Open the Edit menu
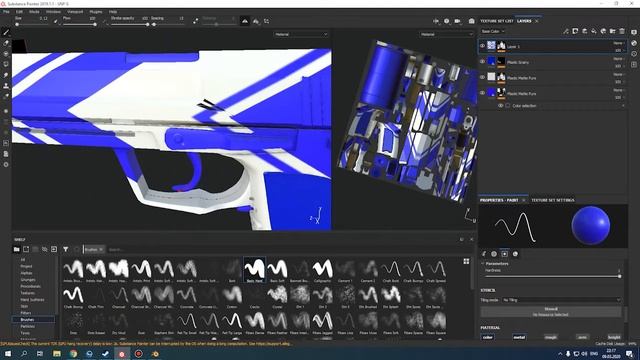Viewport: 640px width, 360px height. pyautogui.click(x=19, y=12)
